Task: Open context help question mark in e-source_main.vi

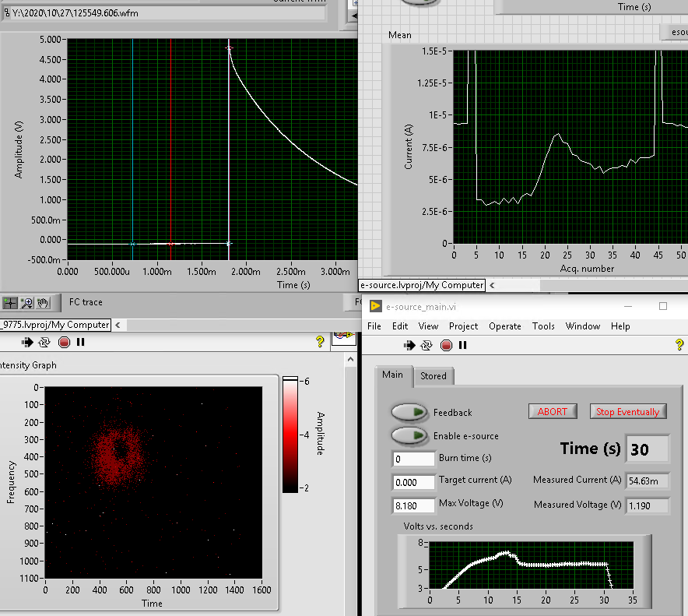Action: pyautogui.click(x=679, y=344)
